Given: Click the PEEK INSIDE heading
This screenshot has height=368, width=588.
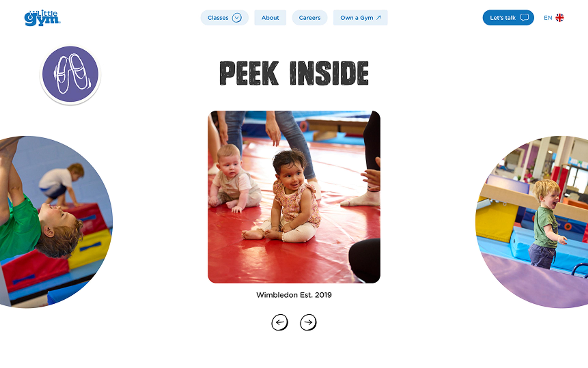Looking at the screenshot, I should click(x=294, y=73).
